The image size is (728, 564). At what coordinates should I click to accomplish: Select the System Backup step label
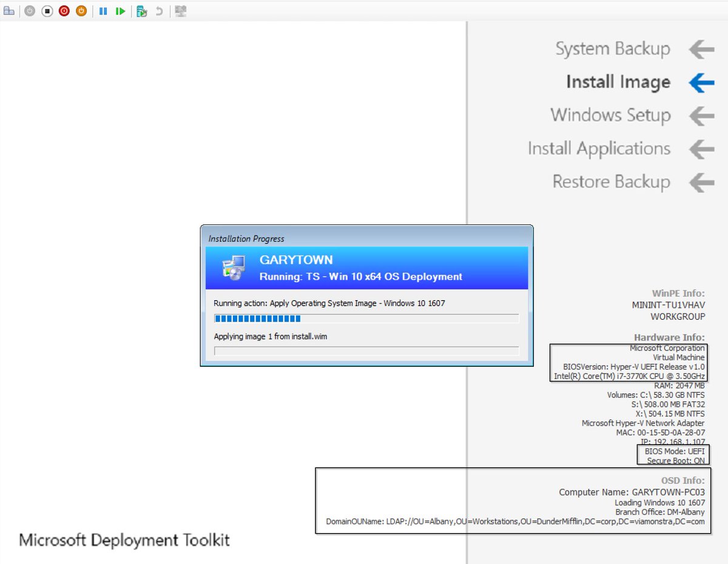613,49
